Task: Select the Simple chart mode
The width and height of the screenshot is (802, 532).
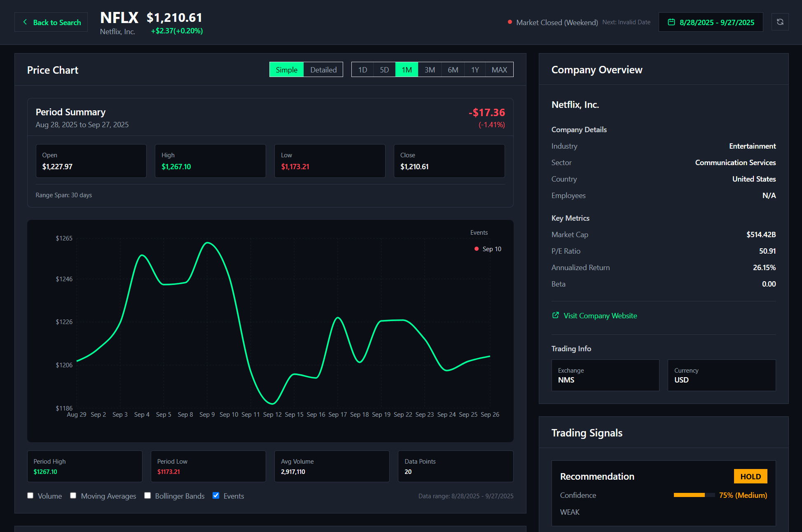Action: coord(286,70)
